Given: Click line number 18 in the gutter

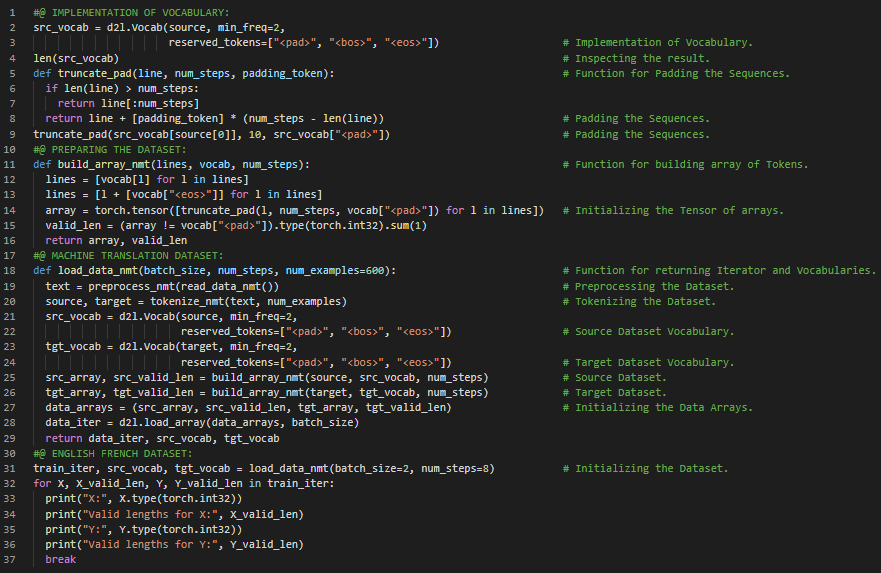Looking at the screenshot, I should [8, 271].
